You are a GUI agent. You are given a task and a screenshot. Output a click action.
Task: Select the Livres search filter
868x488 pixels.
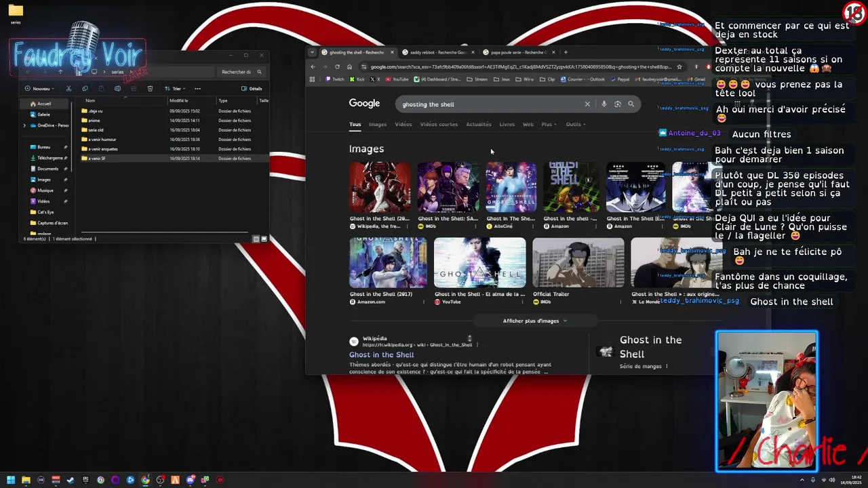(x=507, y=124)
